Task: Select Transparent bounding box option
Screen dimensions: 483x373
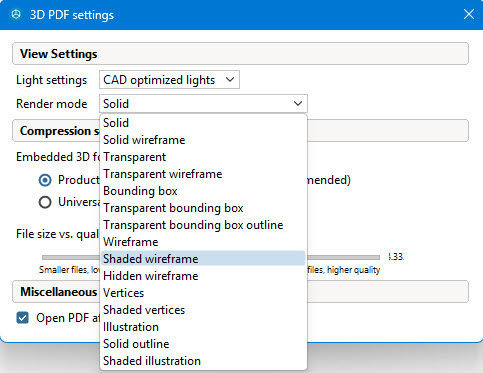Action: pyautogui.click(x=203, y=208)
